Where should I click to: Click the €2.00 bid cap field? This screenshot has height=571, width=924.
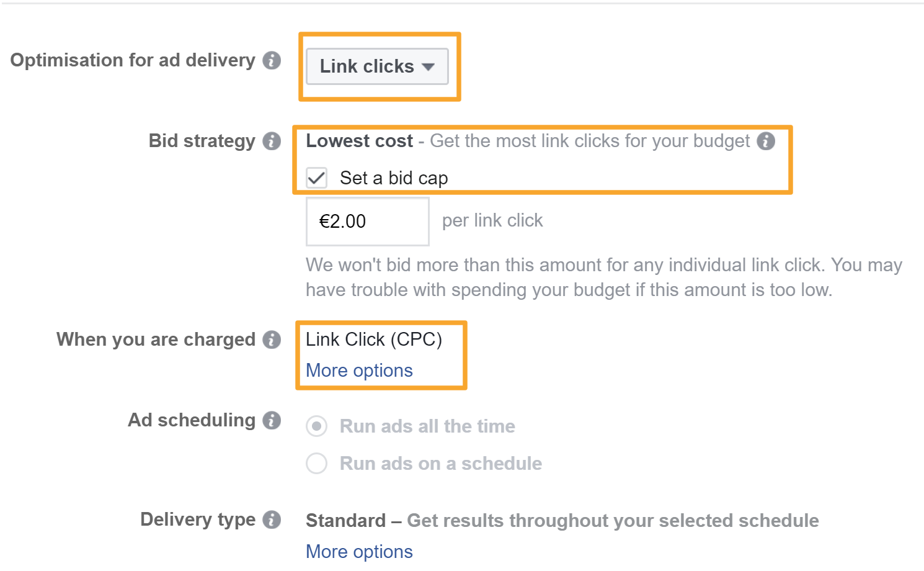(367, 222)
